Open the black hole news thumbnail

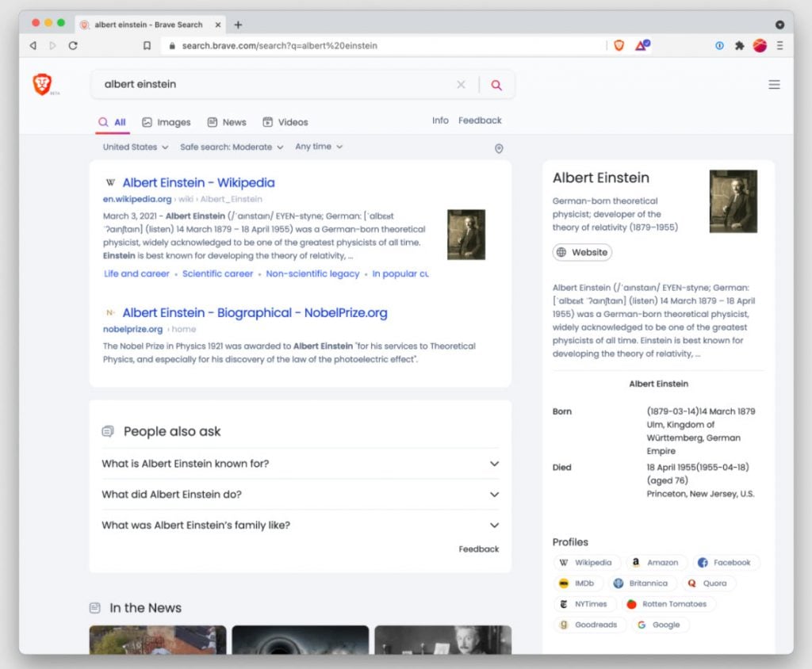pos(301,640)
